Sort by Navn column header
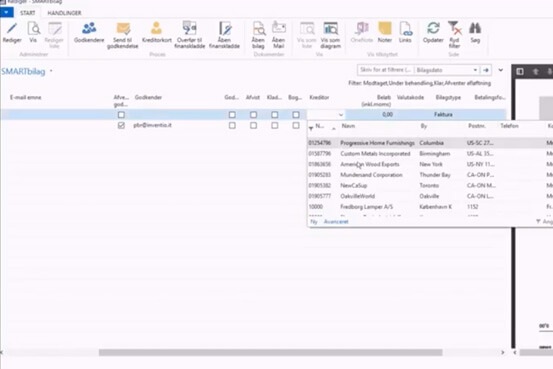 click(348, 126)
